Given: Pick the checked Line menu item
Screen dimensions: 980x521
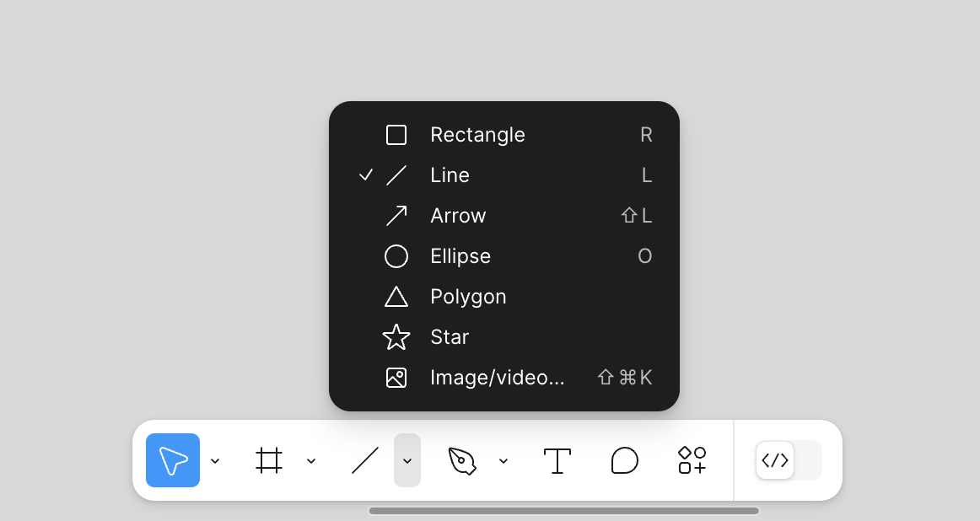Looking at the screenshot, I should [450, 175].
